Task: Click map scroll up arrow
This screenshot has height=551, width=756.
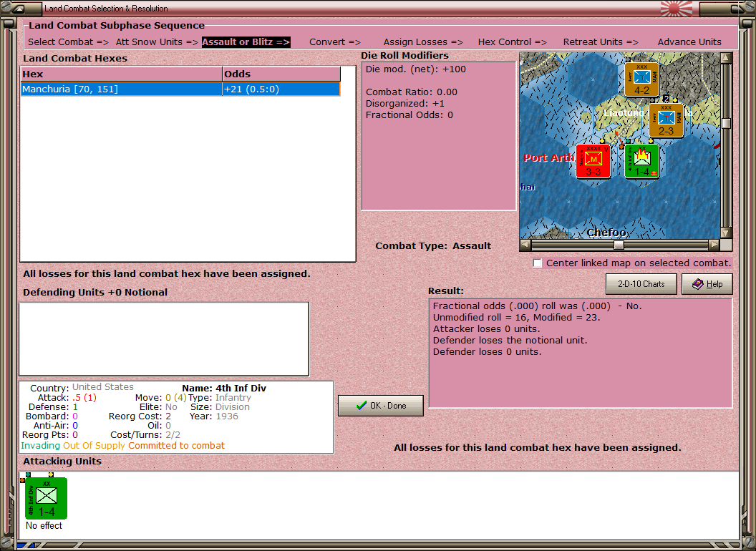Action: point(726,58)
